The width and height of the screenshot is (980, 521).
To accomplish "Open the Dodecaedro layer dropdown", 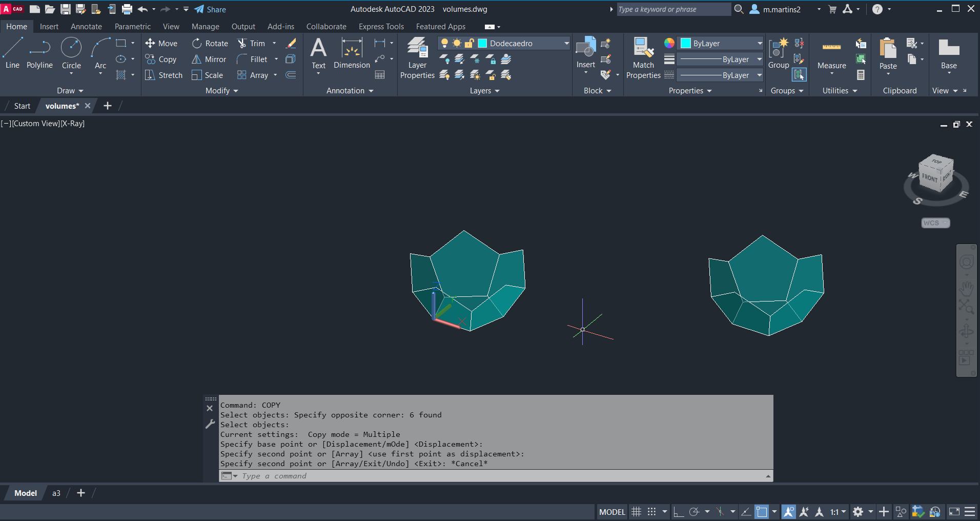I will pos(566,44).
